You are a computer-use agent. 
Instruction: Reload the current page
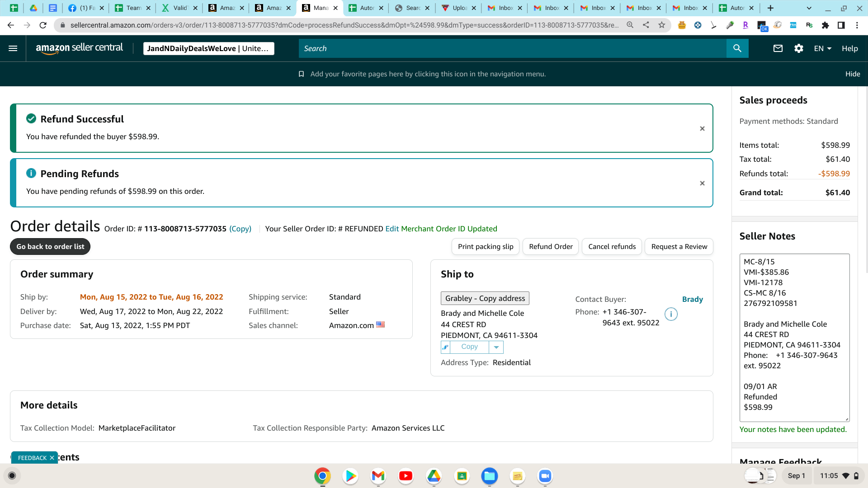point(43,25)
